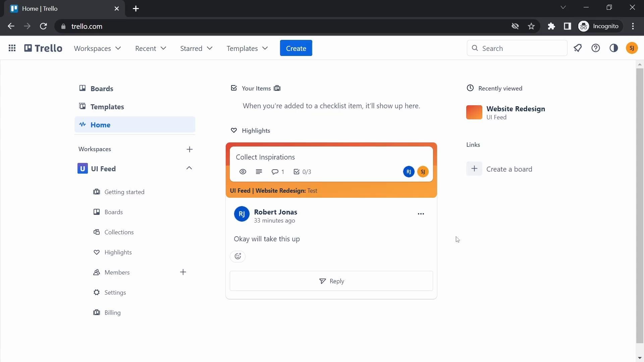
Task: Open the help information icon
Action: pos(596,48)
